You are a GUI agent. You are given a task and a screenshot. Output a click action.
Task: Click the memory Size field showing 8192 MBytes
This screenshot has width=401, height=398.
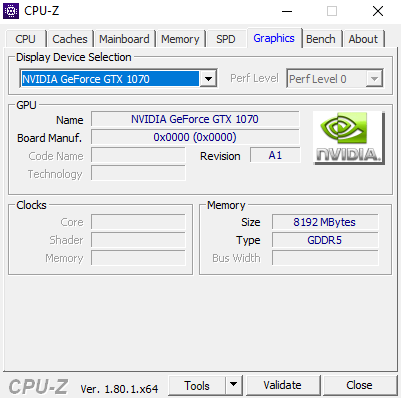tap(325, 222)
